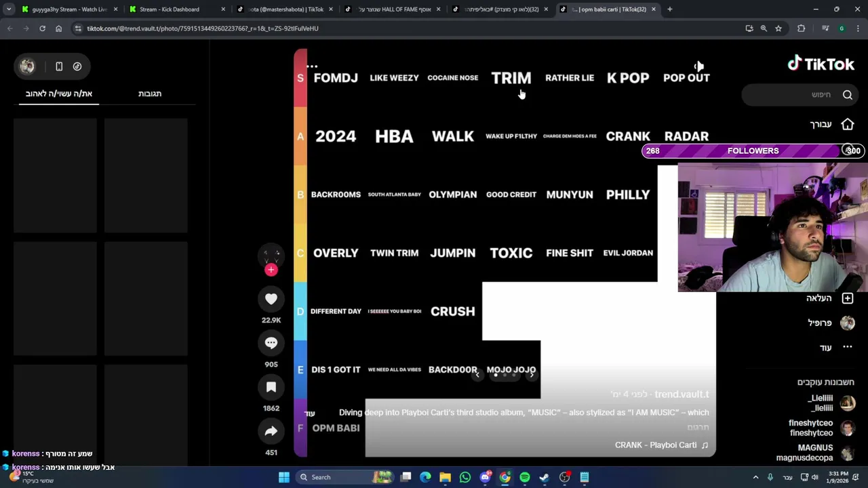Open Chrome extensions puzzle icon

click(x=802, y=28)
